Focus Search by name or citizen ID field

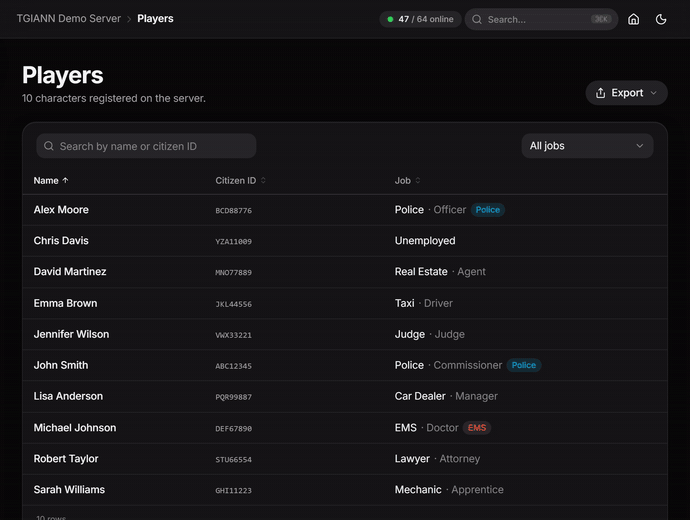coord(146,146)
